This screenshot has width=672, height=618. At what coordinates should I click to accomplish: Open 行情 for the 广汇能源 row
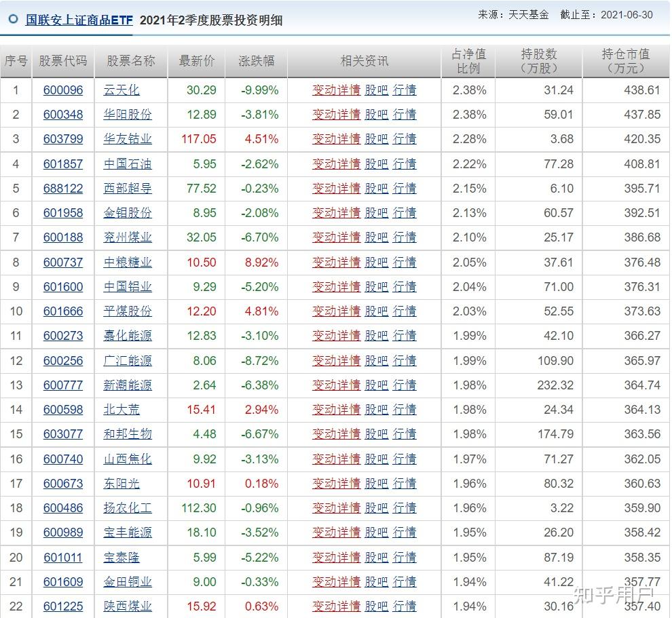tap(405, 361)
